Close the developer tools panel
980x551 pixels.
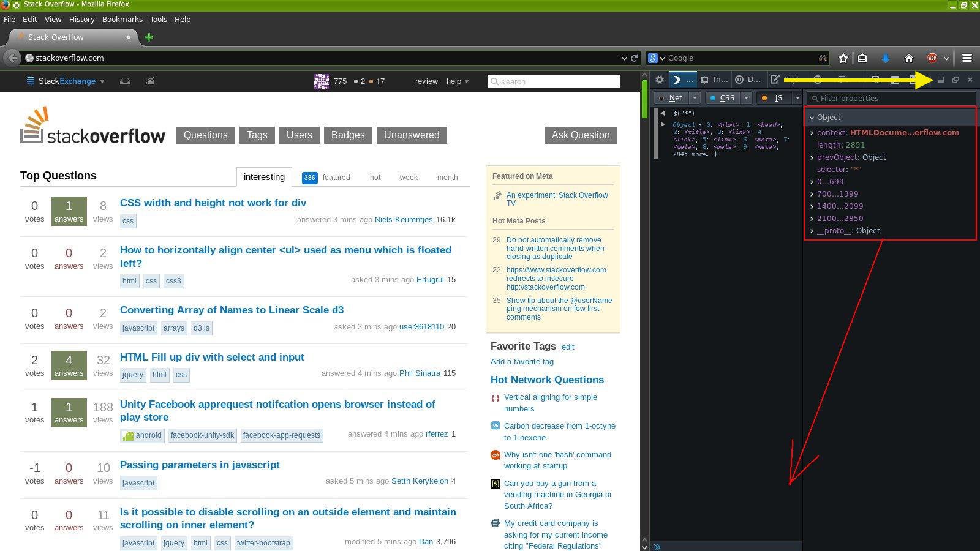tap(970, 80)
